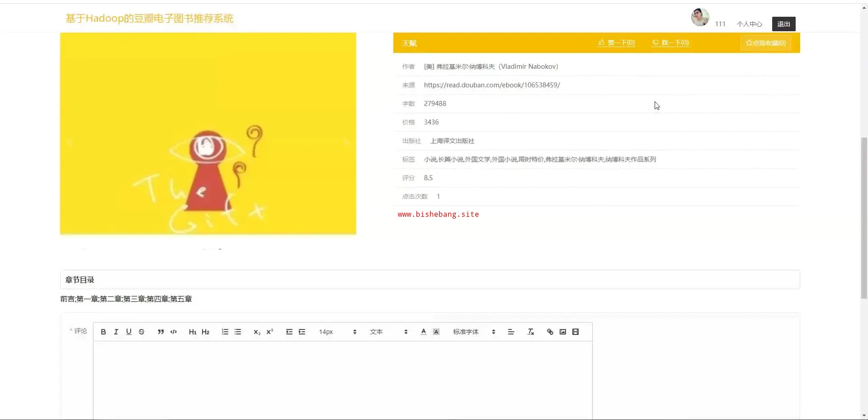Open the text color picker
Viewport: 868px width, 420px height.
[x=424, y=332]
